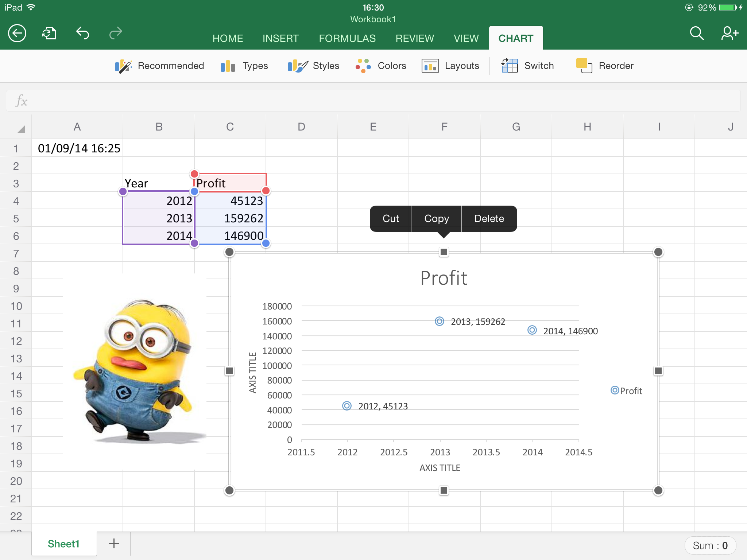Screen dimensions: 747x560
Task: Open chart Types icon
Action: pyautogui.click(x=228, y=66)
